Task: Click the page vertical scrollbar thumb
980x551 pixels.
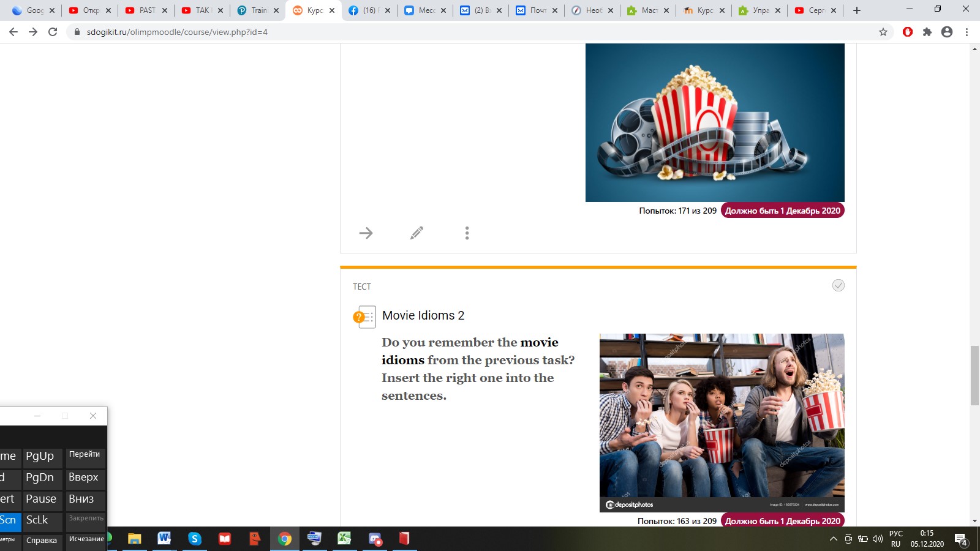Action: 974,375
